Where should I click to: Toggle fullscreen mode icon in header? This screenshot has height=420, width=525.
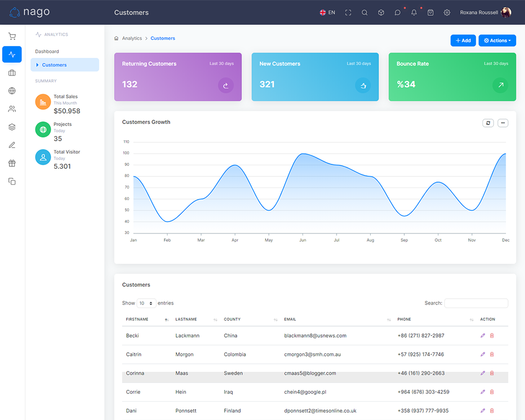coord(348,13)
